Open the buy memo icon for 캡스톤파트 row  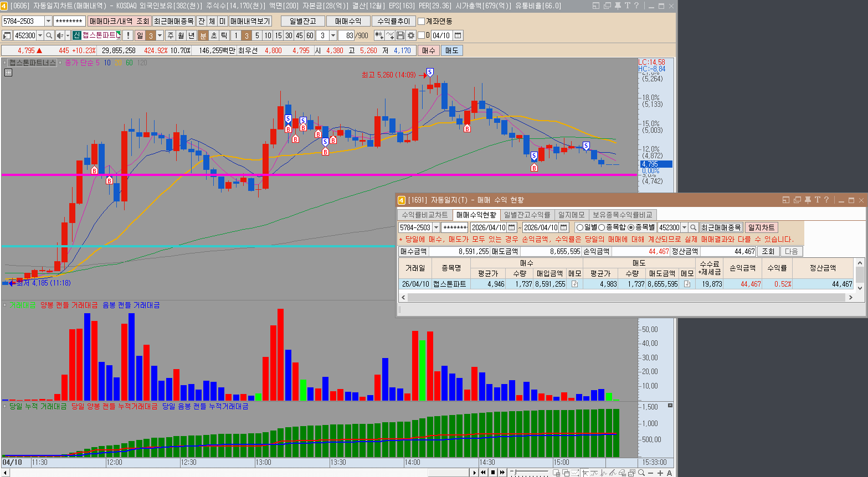pos(574,284)
